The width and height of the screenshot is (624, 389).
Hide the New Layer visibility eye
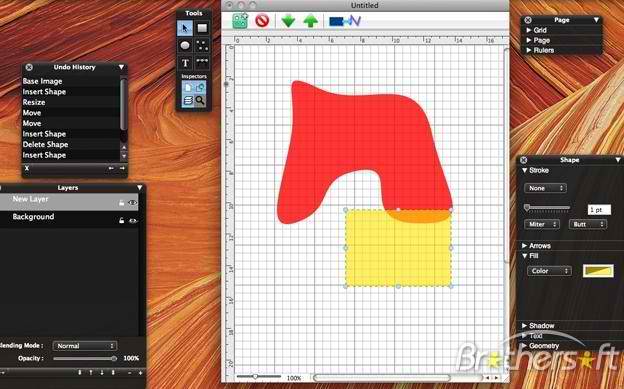click(133, 203)
